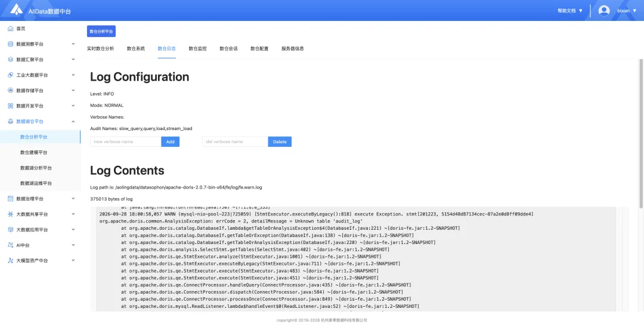
Task: Click the AllData数据中台 title text
Action: click(49, 11)
